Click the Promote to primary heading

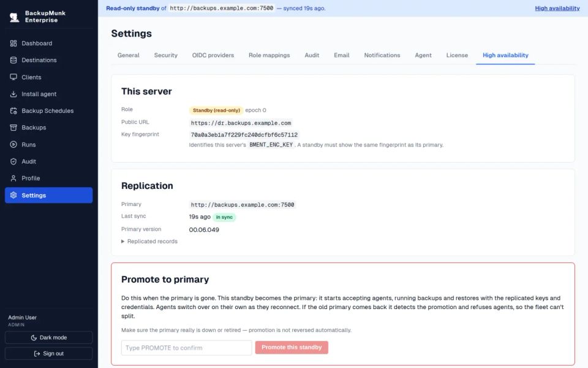click(x=165, y=280)
